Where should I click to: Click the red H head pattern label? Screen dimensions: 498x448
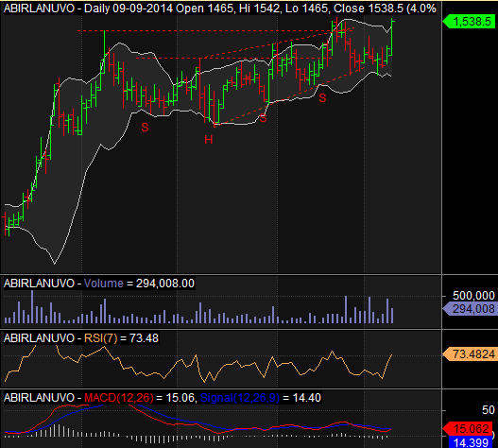[209, 140]
